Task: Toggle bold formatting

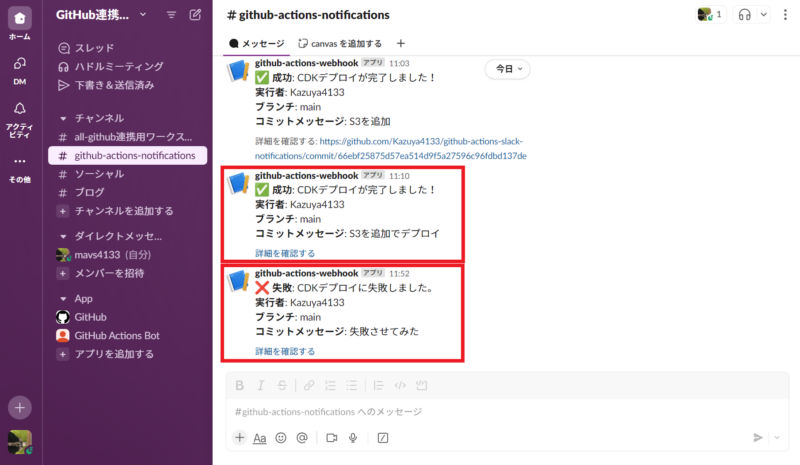Action: coord(239,385)
